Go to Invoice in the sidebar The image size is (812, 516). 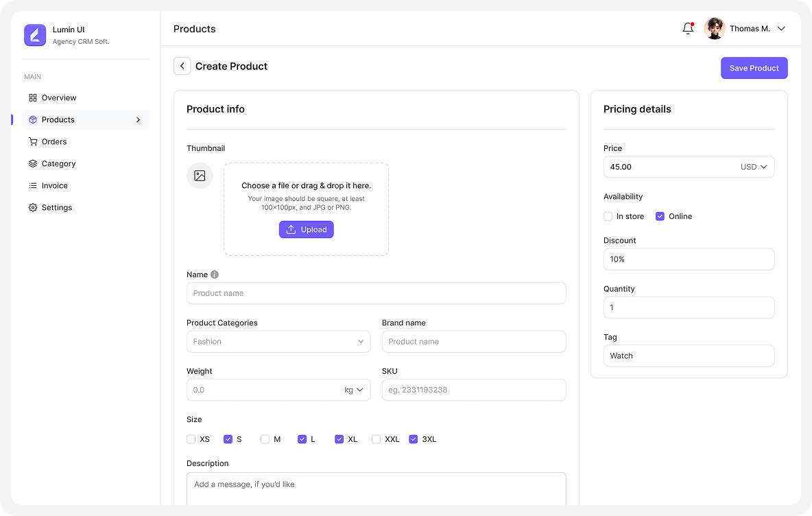coord(54,185)
